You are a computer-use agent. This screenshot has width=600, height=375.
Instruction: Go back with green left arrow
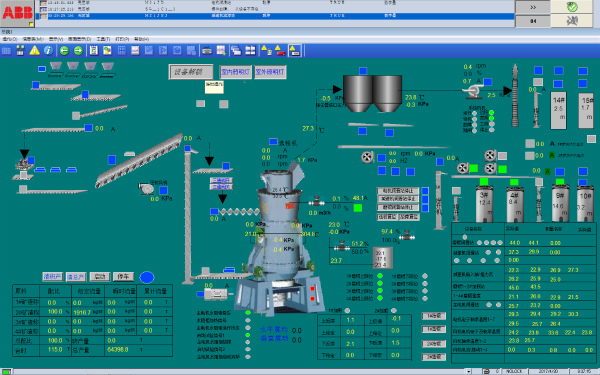64,51
